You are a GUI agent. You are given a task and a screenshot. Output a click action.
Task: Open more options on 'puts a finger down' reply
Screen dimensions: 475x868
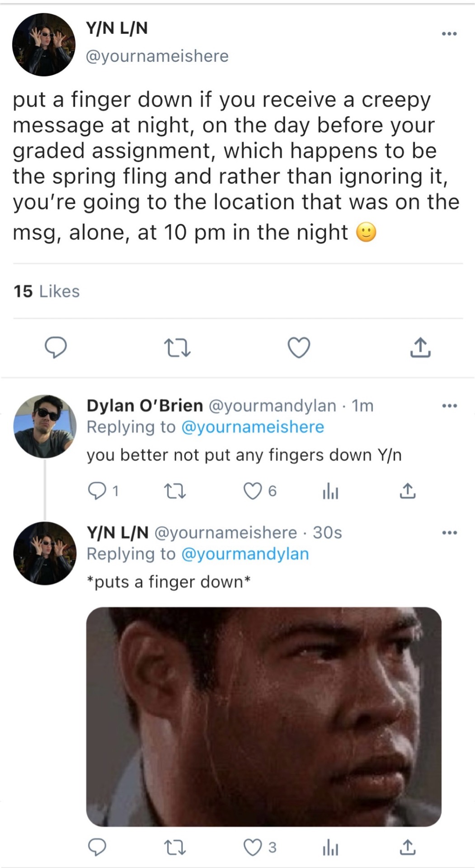449,533
